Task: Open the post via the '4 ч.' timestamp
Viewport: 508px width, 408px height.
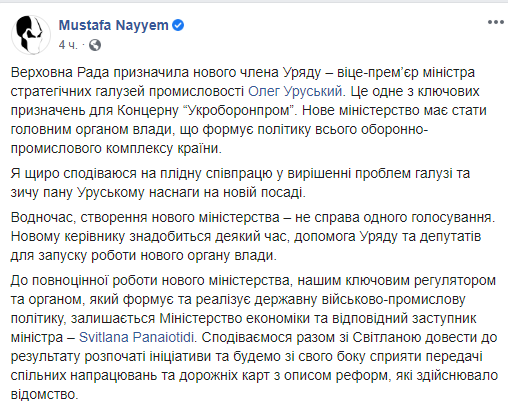Action: pyautogui.click(x=68, y=45)
